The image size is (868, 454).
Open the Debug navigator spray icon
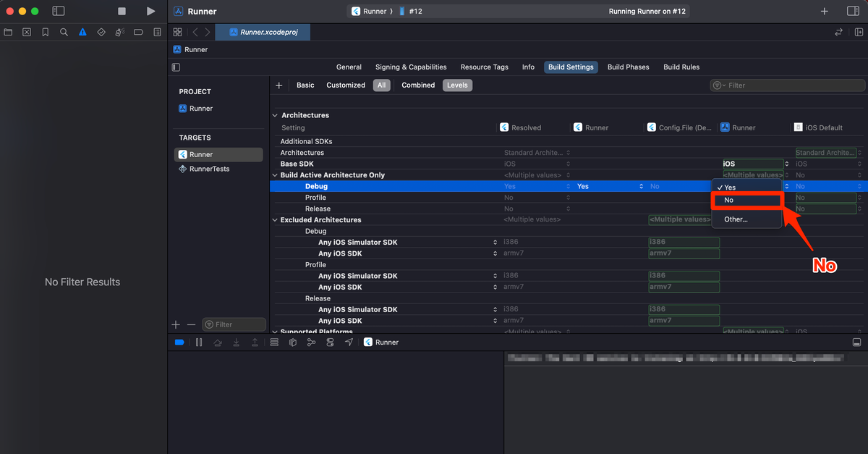[120, 33]
